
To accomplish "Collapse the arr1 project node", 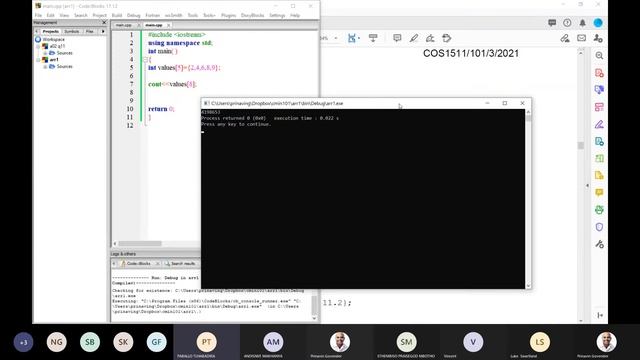I will (x=38, y=60).
